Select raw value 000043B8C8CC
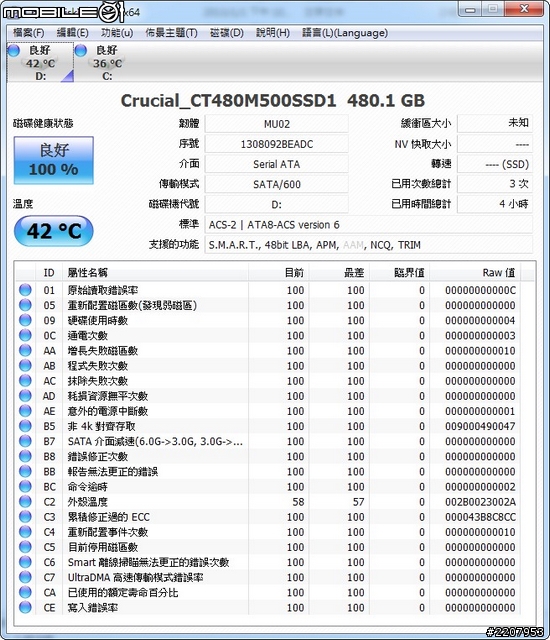This screenshot has width=550, height=640. pyautogui.click(x=480, y=517)
